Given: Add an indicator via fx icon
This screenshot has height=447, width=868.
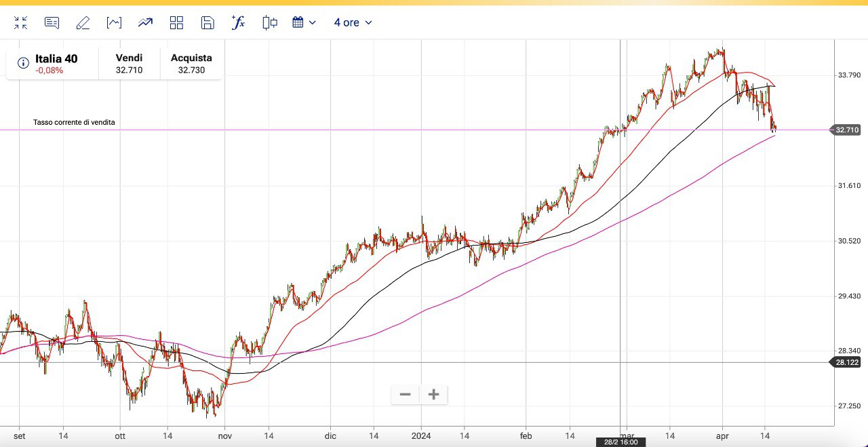Looking at the screenshot, I should 238,22.
